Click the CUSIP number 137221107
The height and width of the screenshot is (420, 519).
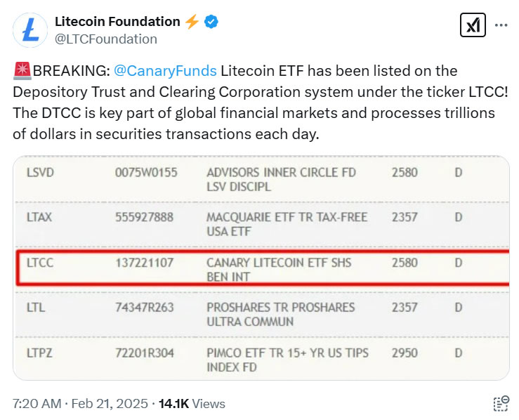tap(144, 263)
